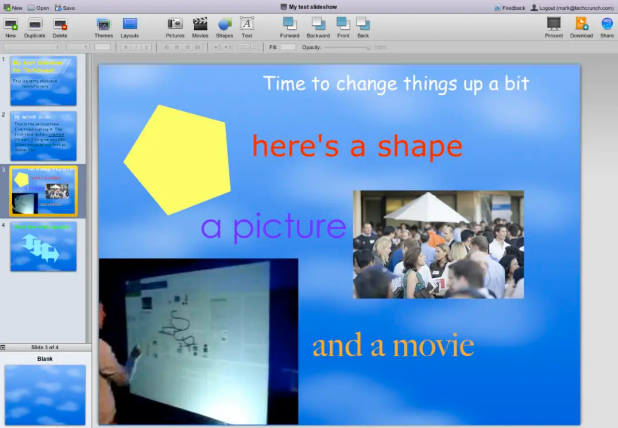Click the New slide icon in the toolbar
Screen dimensions: 618x428
click(x=11, y=28)
